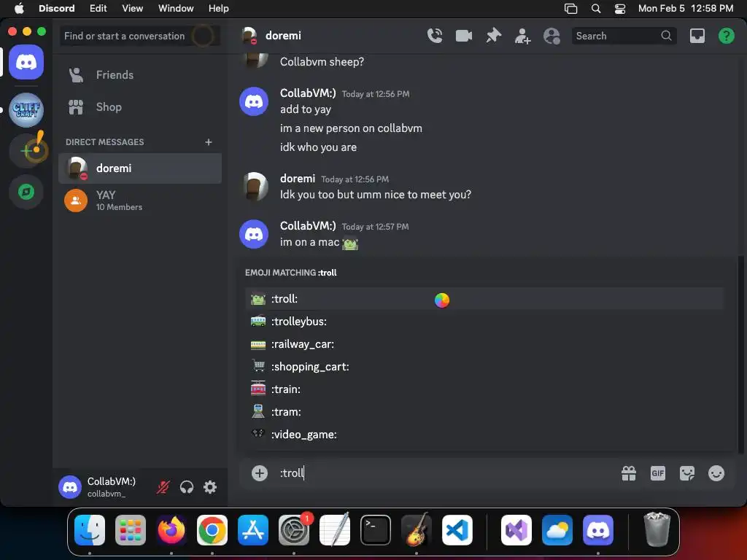Image resolution: width=747 pixels, height=560 pixels.
Task: Open the green Help icon
Action: 726,36
